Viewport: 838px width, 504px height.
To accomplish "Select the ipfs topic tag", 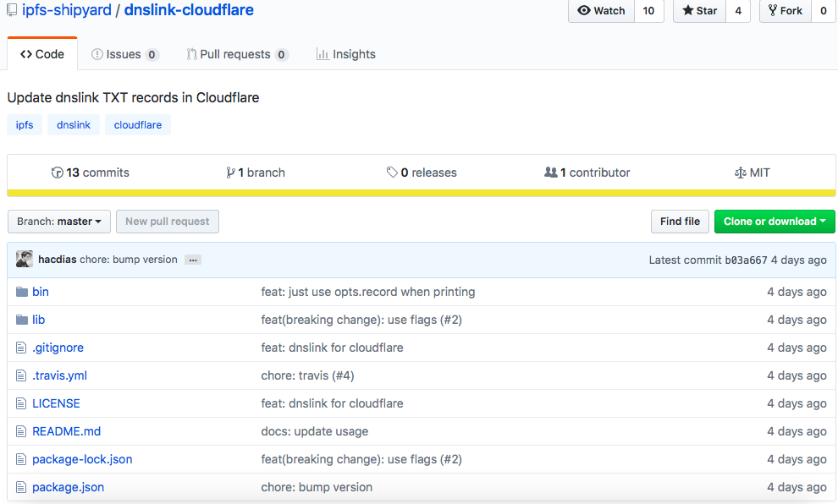I will [25, 125].
